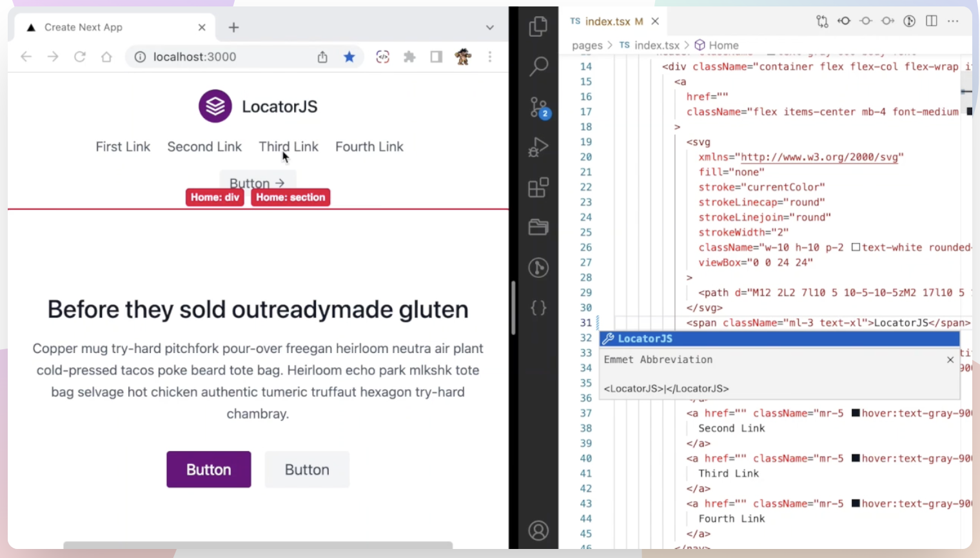Click the browser page vertical scrollbar
The image size is (980, 558).
(513, 308)
